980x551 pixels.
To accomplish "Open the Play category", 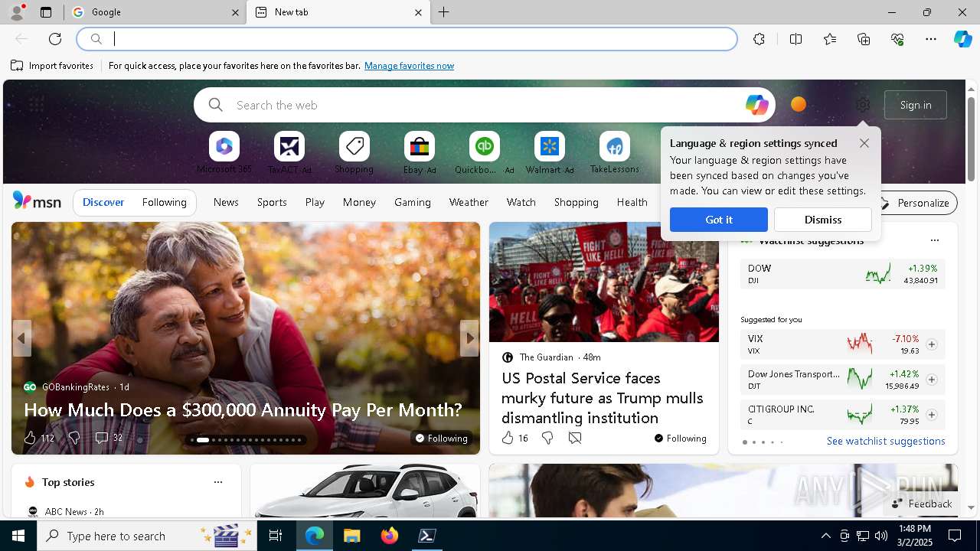I will (x=315, y=202).
